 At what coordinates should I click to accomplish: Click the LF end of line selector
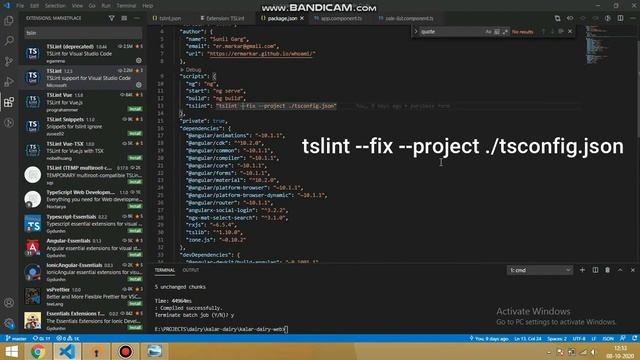[x=594, y=338]
